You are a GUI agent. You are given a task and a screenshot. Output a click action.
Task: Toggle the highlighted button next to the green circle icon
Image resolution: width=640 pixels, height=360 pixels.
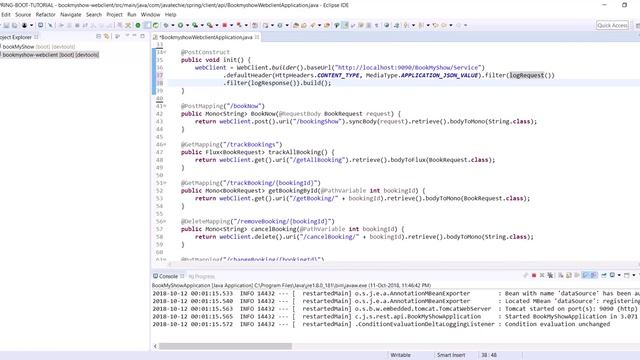(x=147, y=25)
